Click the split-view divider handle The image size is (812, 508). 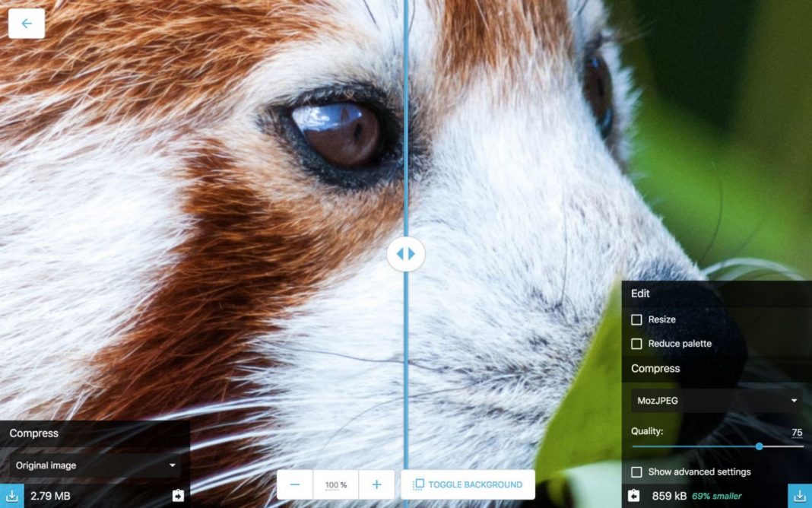coord(406,254)
